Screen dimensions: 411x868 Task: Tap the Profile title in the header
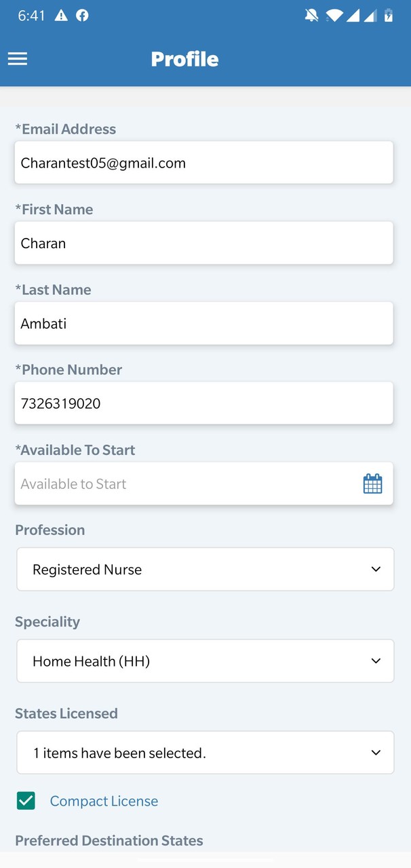coord(184,59)
